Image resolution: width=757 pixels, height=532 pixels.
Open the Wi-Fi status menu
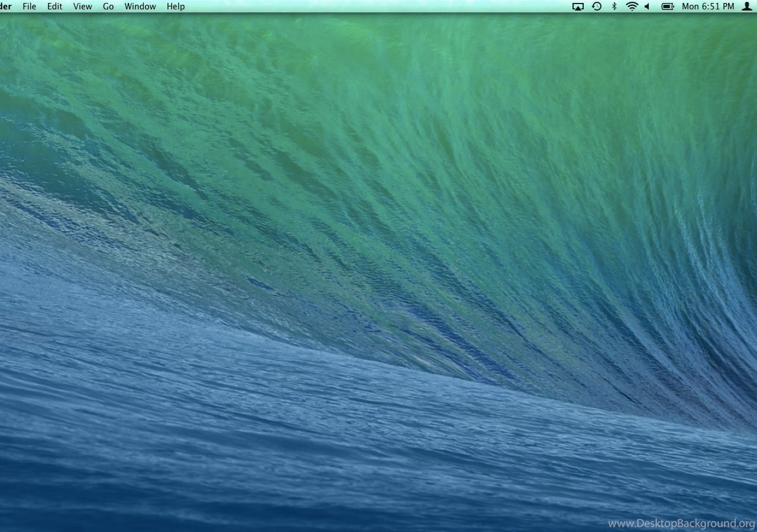point(632,7)
